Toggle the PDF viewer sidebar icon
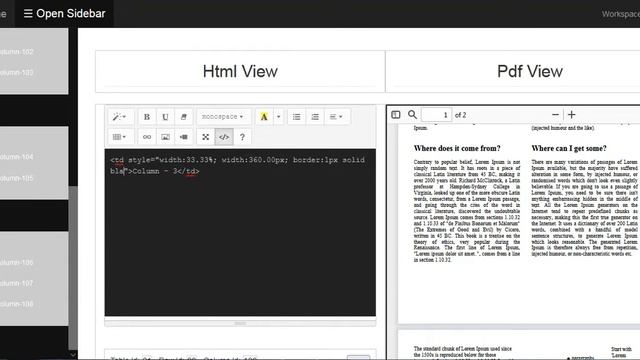Viewport: 640px width, 360px height. point(396,115)
